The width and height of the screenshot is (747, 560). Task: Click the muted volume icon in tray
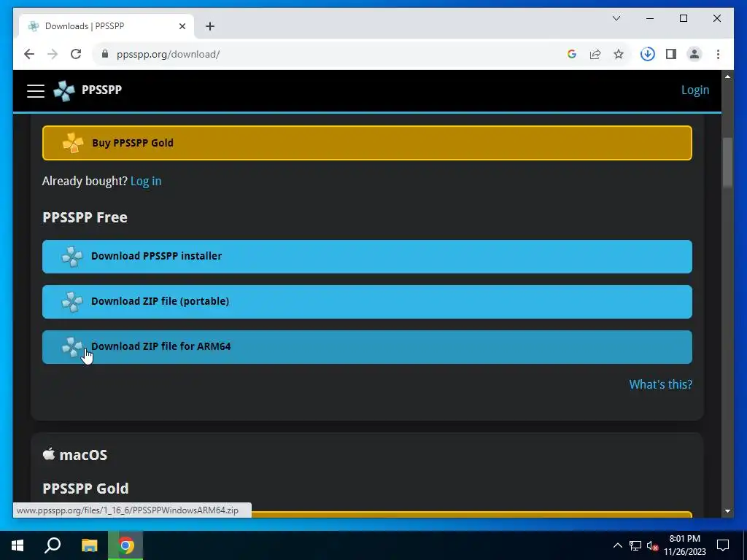click(x=652, y=545)
